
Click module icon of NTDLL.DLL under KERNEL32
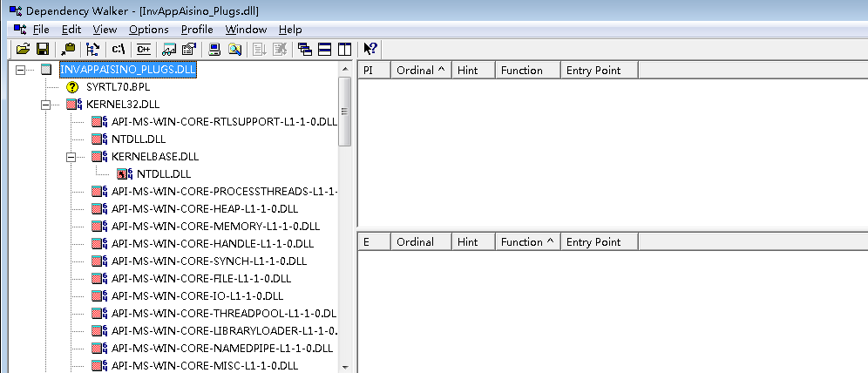(x=99, y=139)
